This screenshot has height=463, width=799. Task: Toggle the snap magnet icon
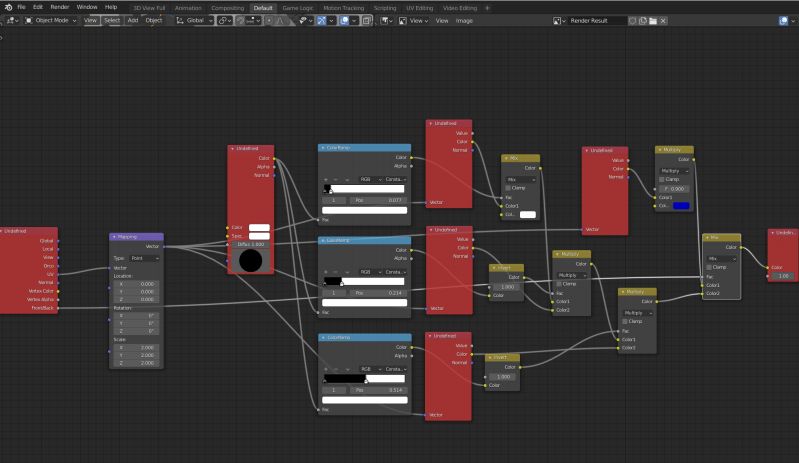pyautogui.click(x=241, y=20)
